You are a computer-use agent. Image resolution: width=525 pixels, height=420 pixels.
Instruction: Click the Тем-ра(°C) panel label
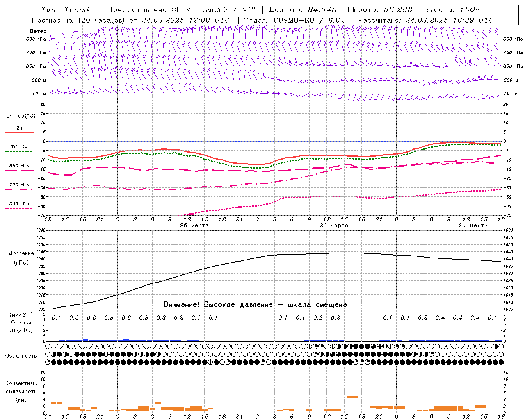(x=19, y=116)
